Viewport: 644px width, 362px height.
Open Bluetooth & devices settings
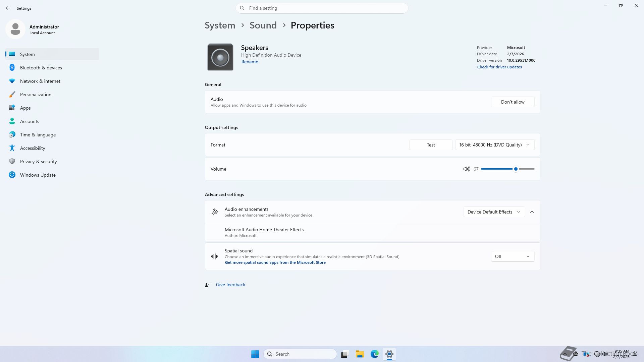point(41,68)
